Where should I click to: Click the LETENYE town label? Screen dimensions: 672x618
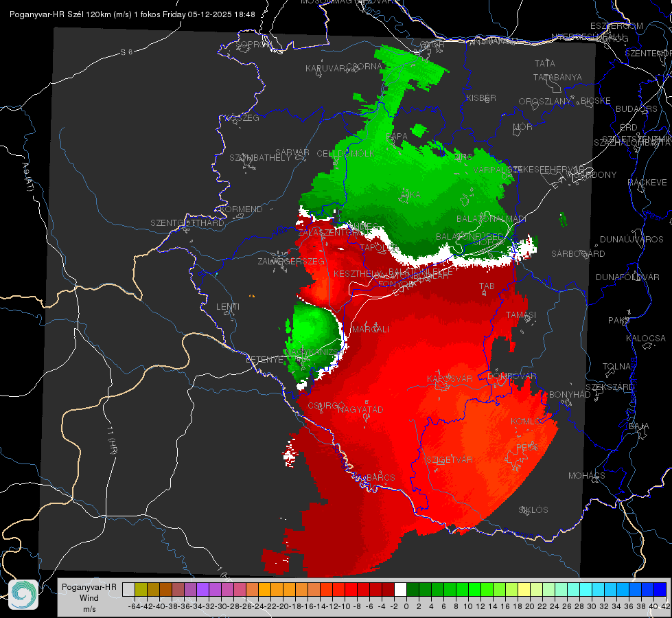(x=264, y=359)
